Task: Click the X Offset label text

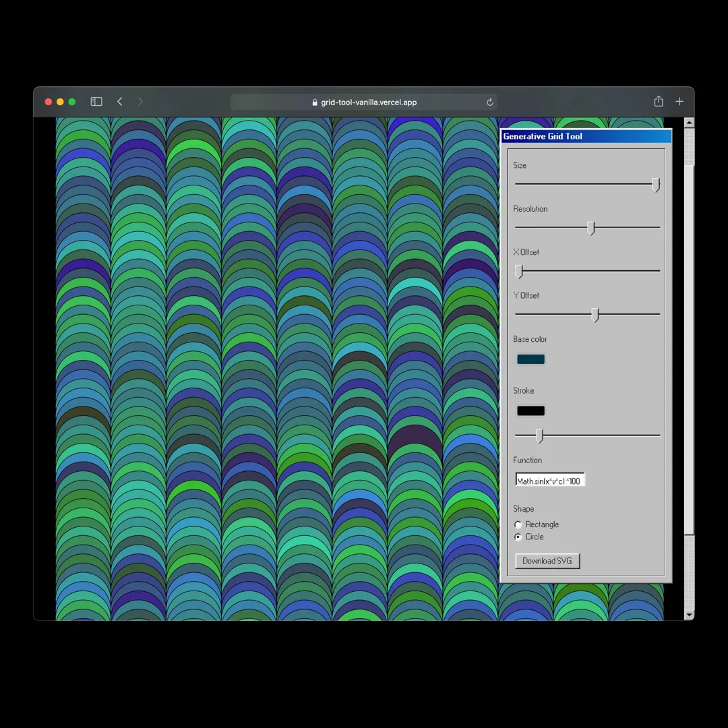Action: [526, 252]
